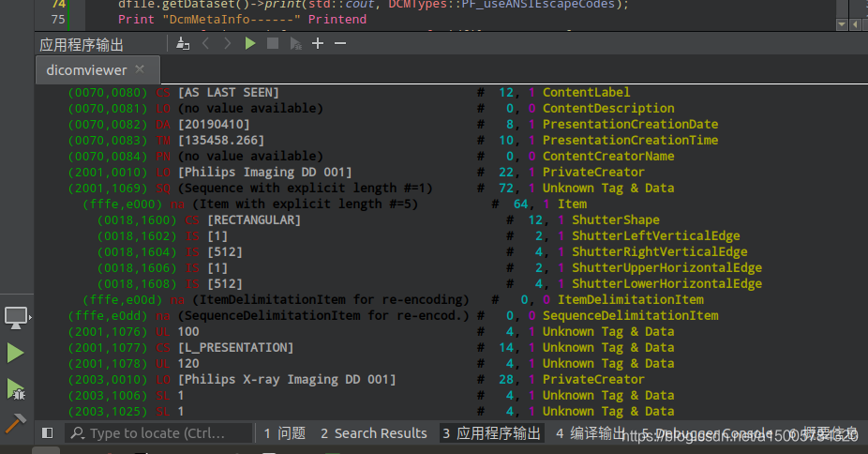Viewport: 868px width, 454px height.
Task: Click the (fffe,e00d) item delimitation tag
Action: (x=123, y=300)
